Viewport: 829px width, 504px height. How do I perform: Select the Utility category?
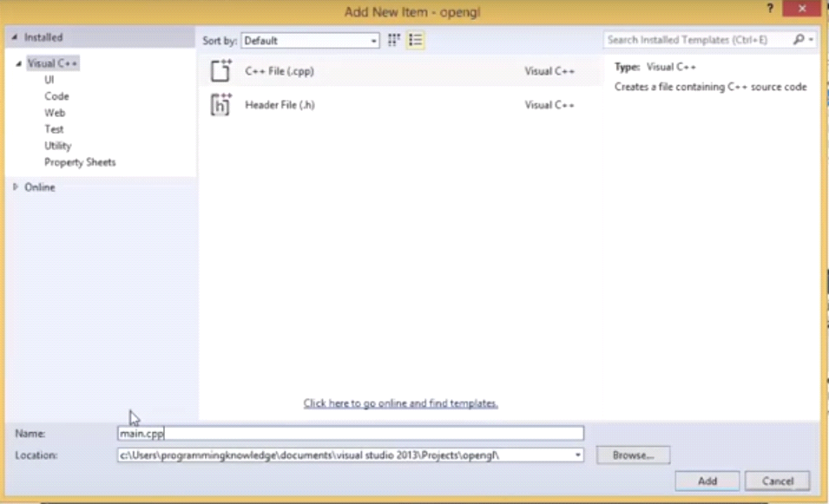(x=57, y=145)
